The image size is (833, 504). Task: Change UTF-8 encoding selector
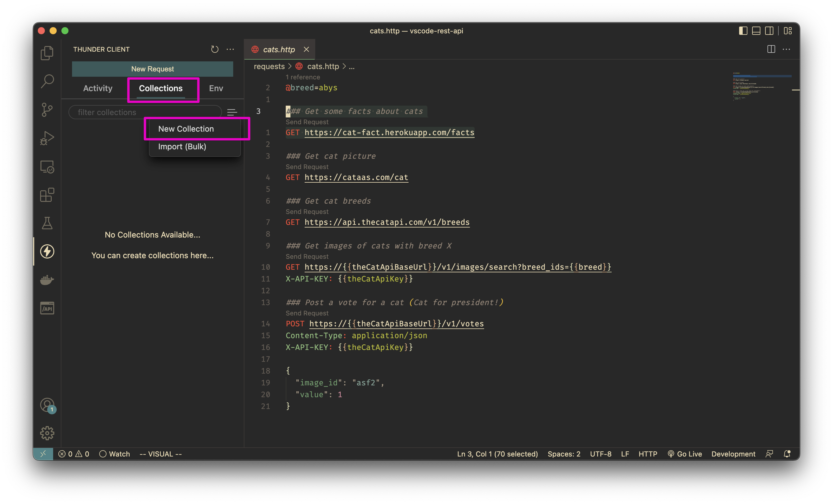600,454
